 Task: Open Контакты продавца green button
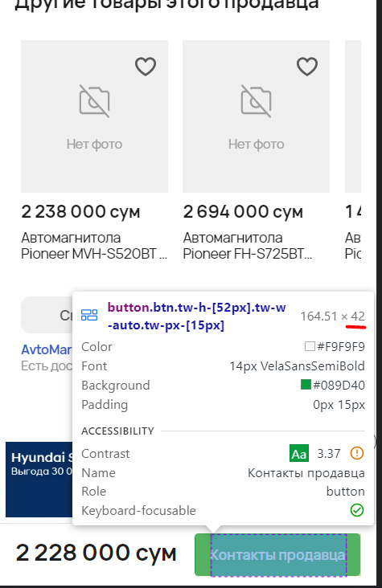click(277, 555)
